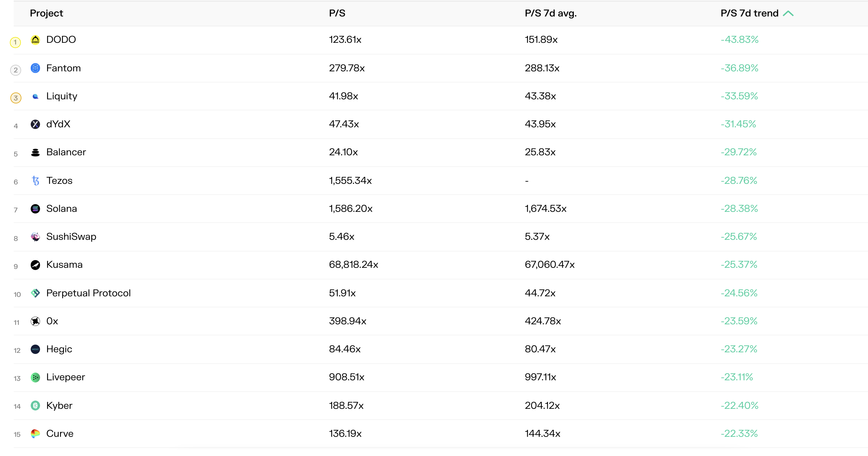
Task: Open the Perpetual Protocol project link
Action: [88, 293]
